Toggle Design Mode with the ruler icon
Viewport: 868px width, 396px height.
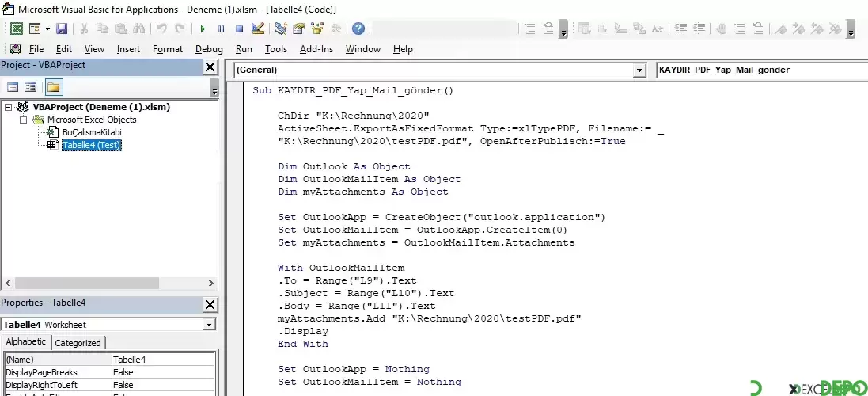click(x=257, y=29)
